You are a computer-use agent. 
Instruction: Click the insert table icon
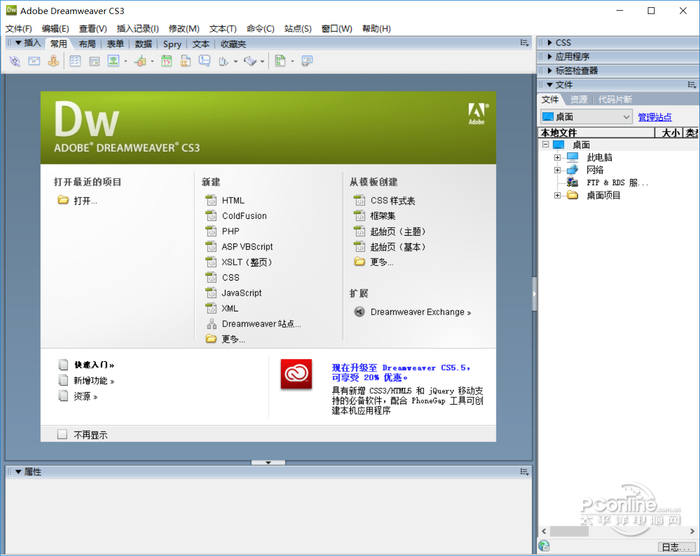pos(75,61)
